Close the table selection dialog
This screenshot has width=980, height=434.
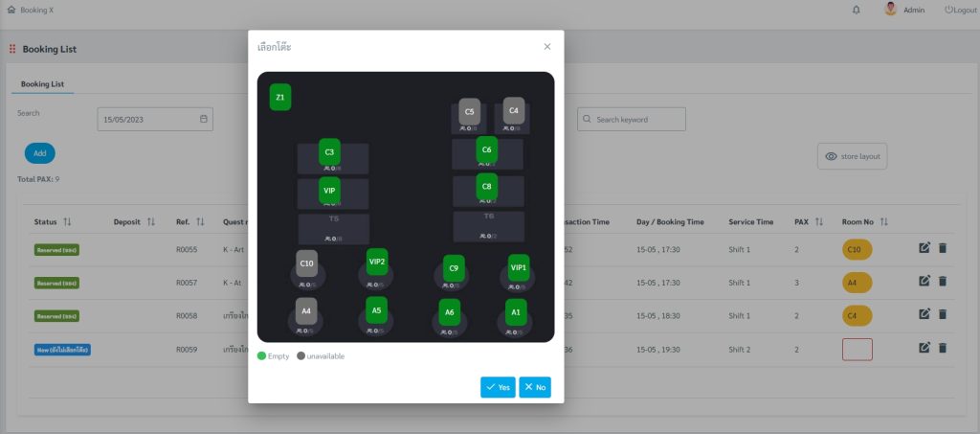pos(547,47)
